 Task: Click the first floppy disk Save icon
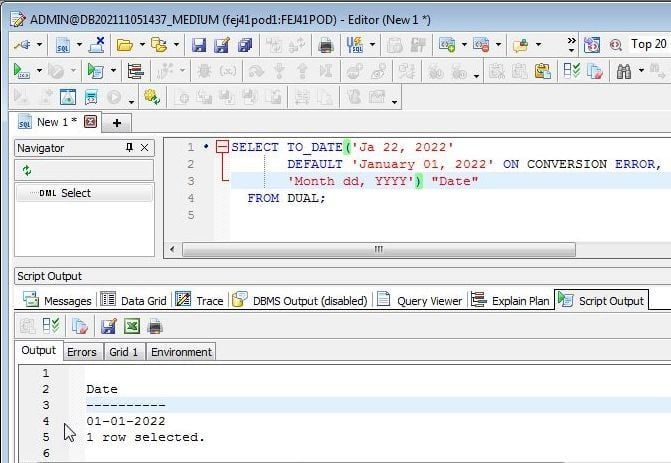(199, 45)
